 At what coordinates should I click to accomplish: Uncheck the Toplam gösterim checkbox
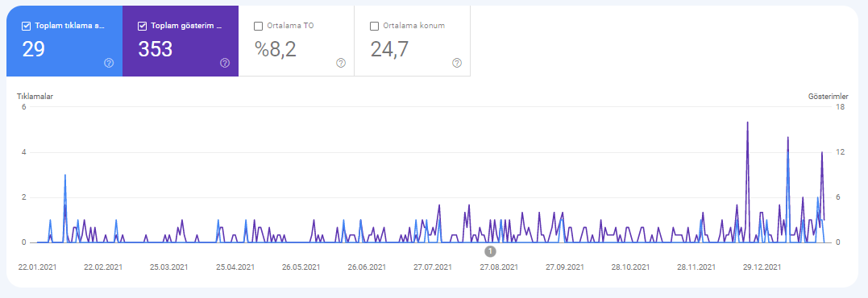(143, 26)
